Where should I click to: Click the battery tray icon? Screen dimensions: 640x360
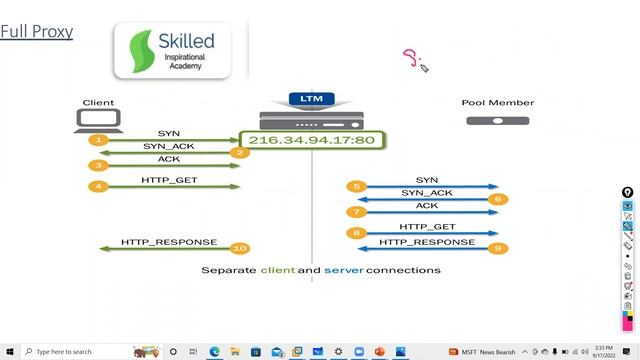tap(565, 352)
